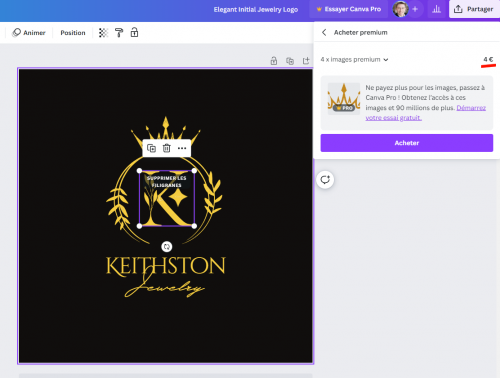Select the Jewelry script text on canvas
This screenshot has height=378, width=500.
(164, 288)
